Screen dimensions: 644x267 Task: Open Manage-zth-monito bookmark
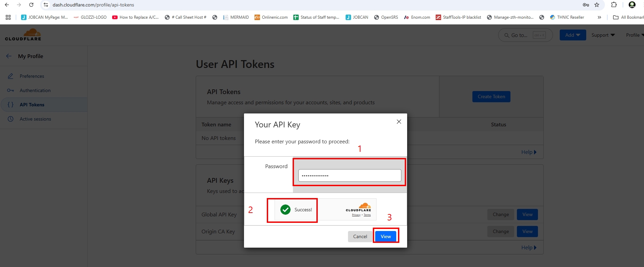click(x=510, y=17)
